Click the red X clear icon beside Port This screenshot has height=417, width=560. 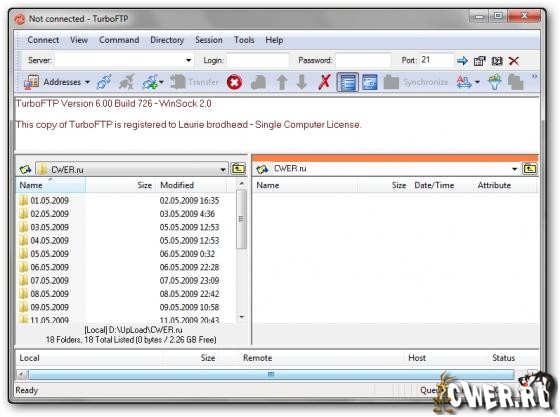click(514, 61)
